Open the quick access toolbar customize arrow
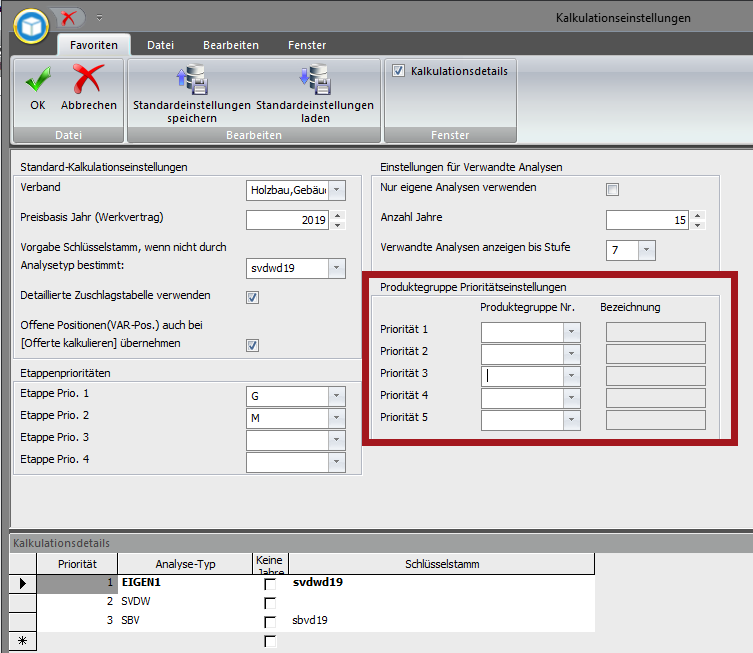The height and width of the screenshot is (653, 753). (x=99, y=18)
